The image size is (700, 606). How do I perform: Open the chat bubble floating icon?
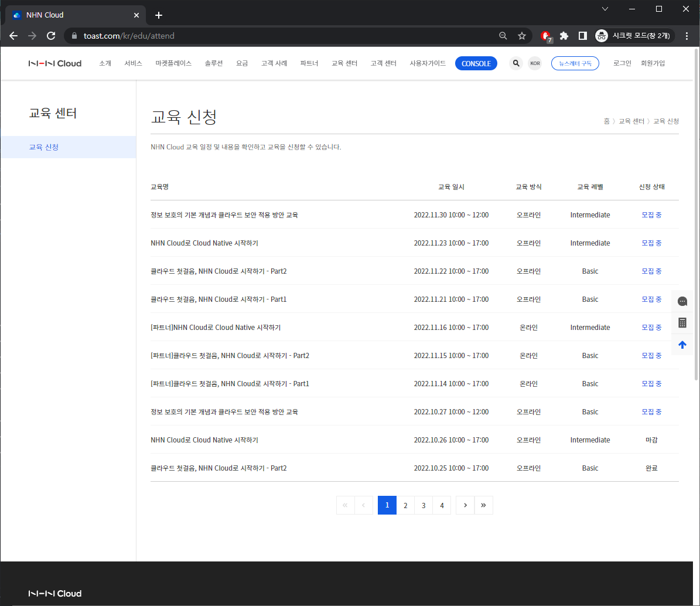(x=682, y=301)
